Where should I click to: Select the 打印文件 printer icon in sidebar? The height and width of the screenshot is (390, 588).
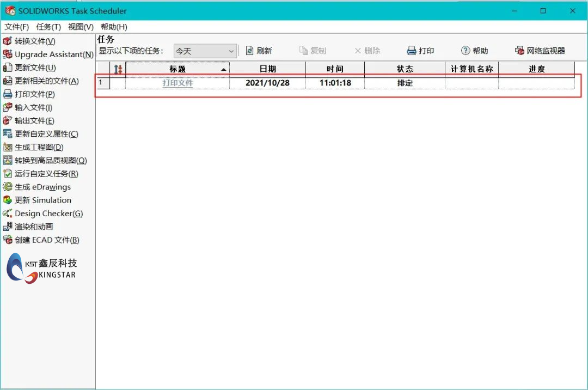[8, 94]
